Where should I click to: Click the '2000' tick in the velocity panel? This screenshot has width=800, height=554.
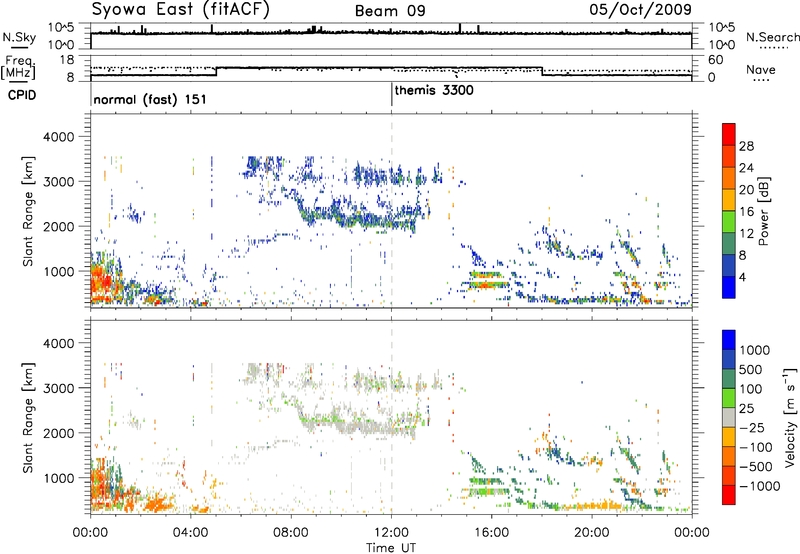click(59, 433)
